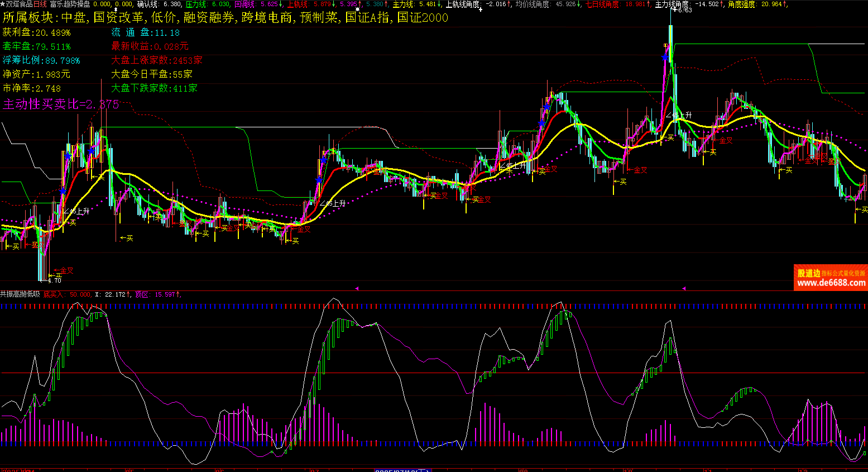This screenshot has width=868, height=472.
Task: Click the 主动性买卖比 readout
Action: click(x=61, y=104)
